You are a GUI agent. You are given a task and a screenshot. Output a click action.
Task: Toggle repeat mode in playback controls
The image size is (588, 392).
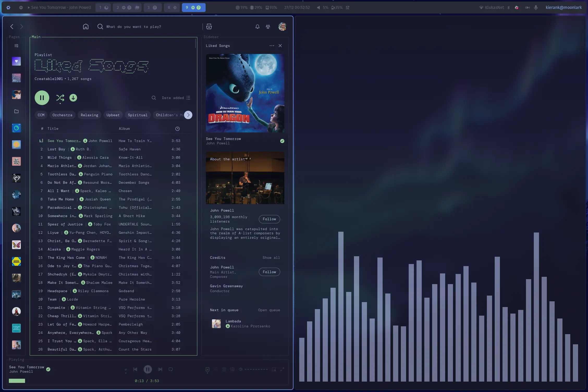(171, 369)
